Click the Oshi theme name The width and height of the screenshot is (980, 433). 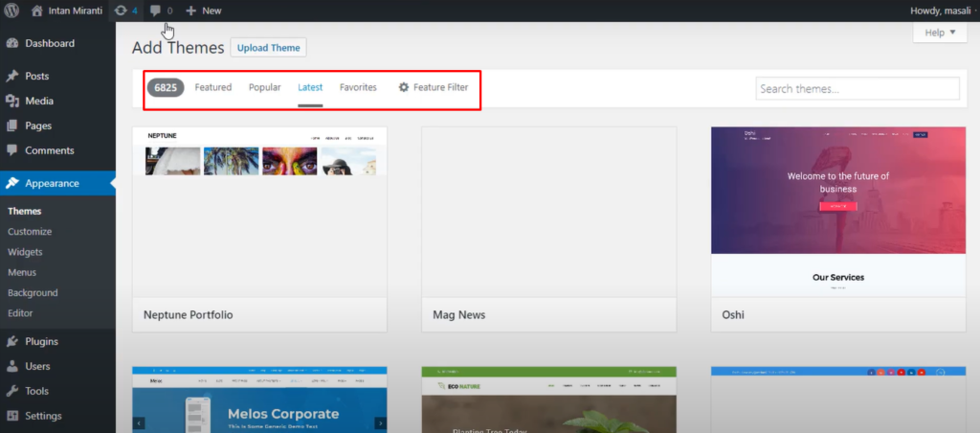point(733,315)
